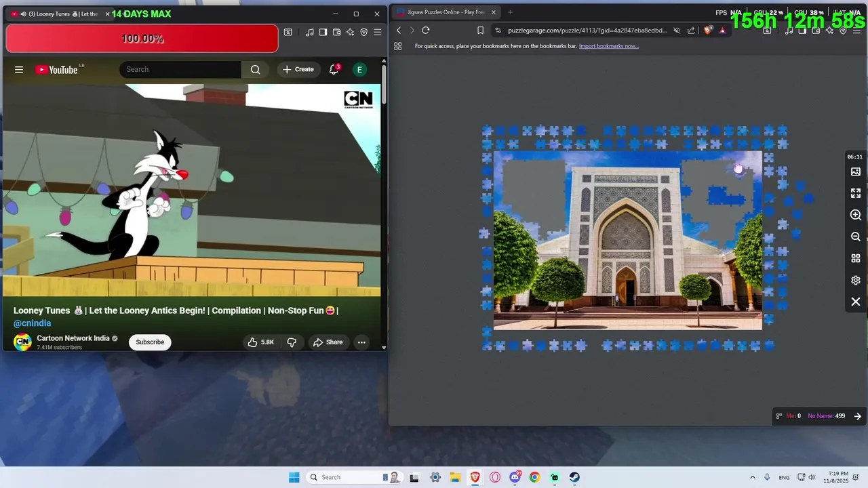Screen dimensions: 868x488
Task: Open the YouTube hamburger guide menu
Action: 19,69
